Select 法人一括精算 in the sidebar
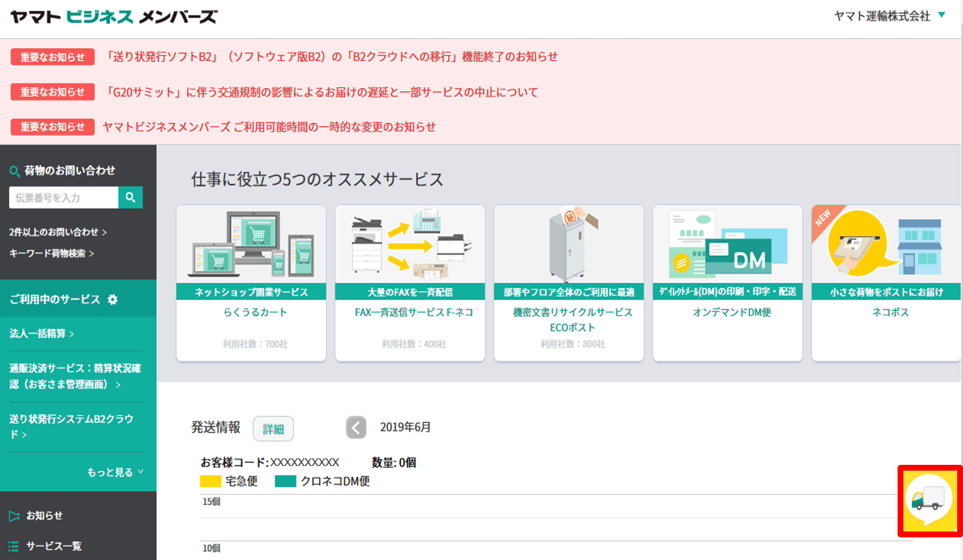Screen dimensions: 963x560 (x=42, y=333)
